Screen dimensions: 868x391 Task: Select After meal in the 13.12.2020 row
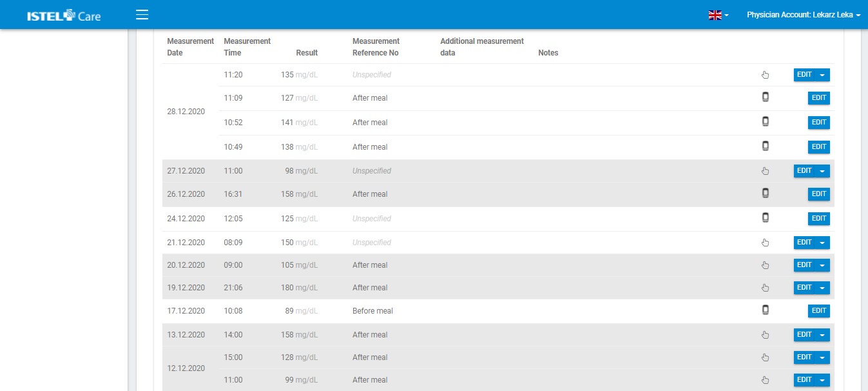tap(370, 335)
